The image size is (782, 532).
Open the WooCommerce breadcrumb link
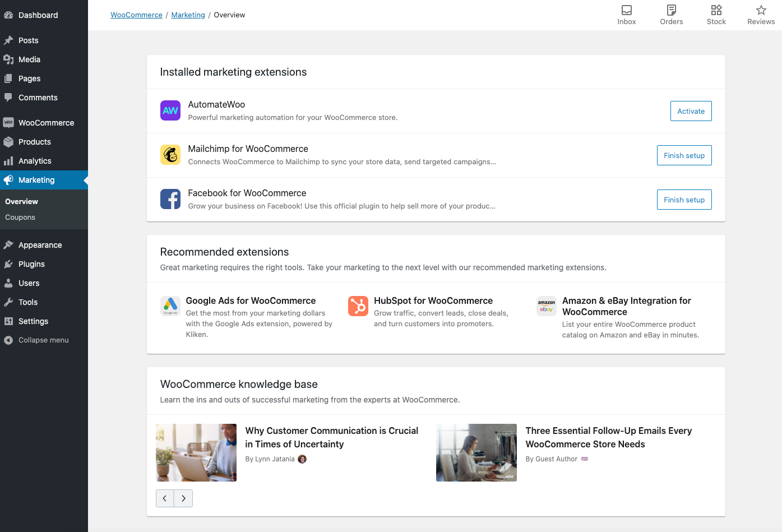click(x=136, y=15)
